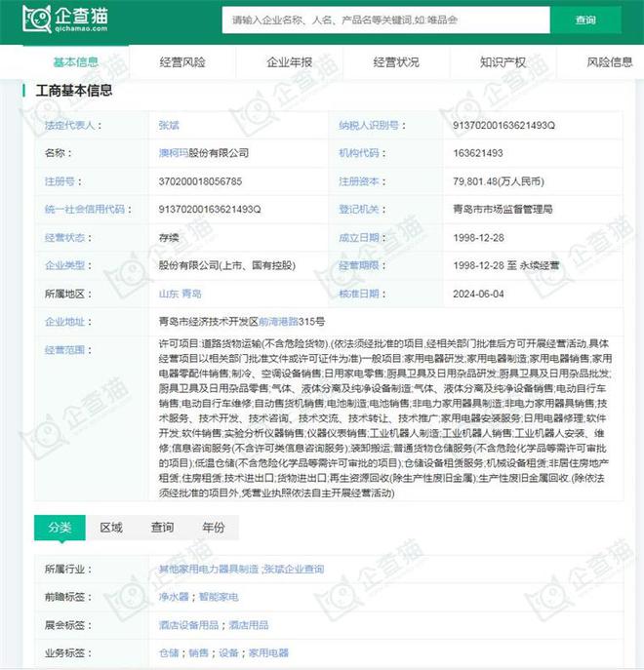Click the 设备 business tag
The image size is (644, 670).
[228, 652]
